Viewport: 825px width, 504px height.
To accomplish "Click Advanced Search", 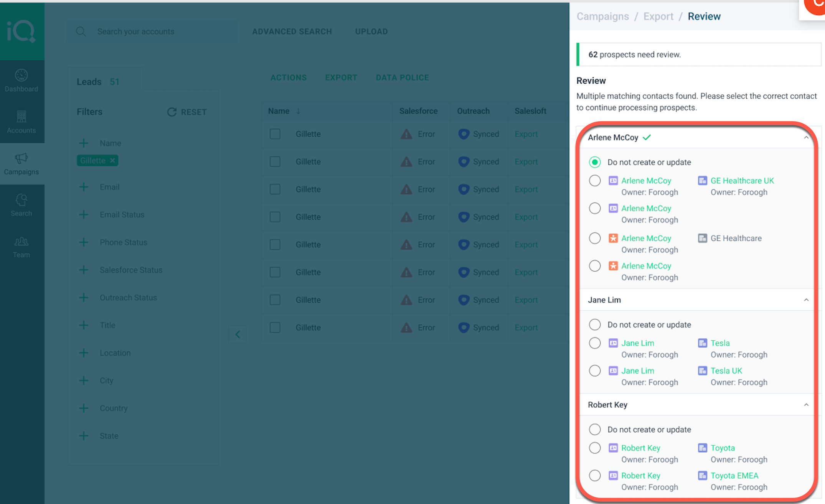I will tap(292, 31).
